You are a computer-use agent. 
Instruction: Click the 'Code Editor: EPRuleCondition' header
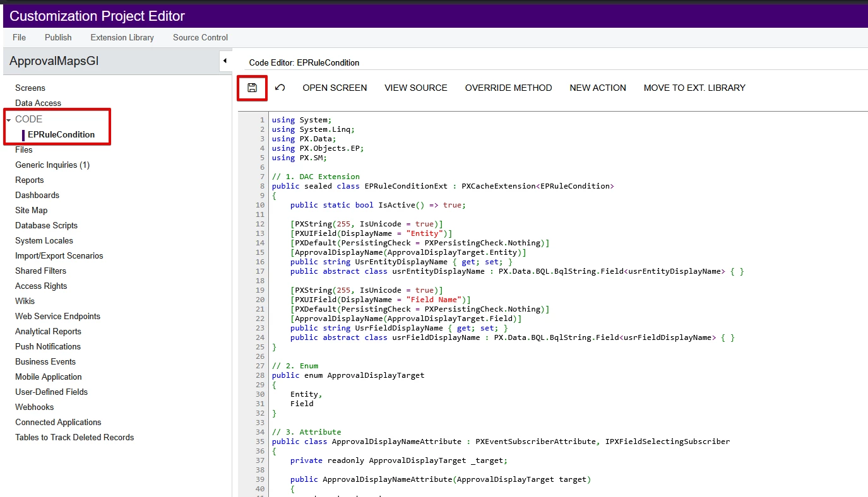[x=304, y=62]
